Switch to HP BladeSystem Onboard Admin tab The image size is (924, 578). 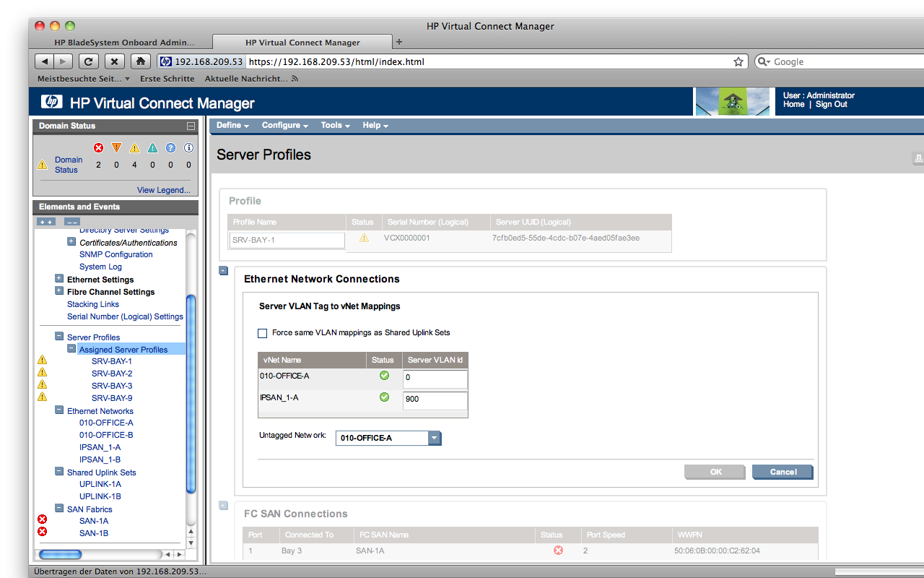(x=123, y=43)
